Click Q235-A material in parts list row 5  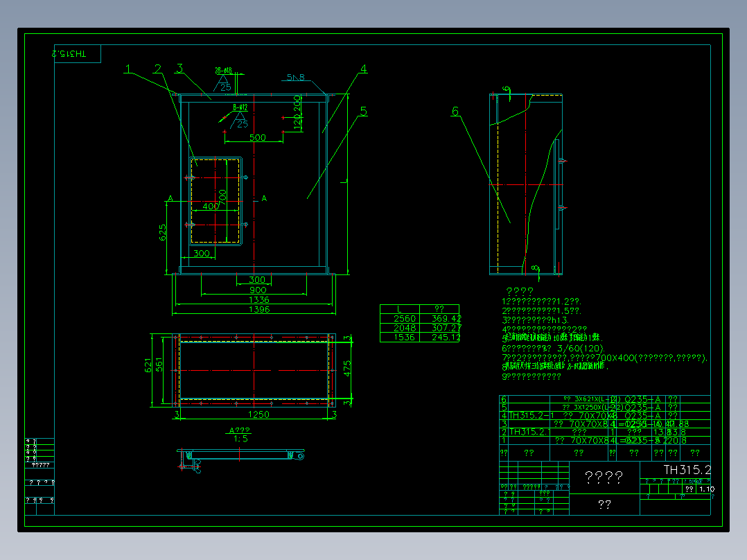[x=642, y=407]
